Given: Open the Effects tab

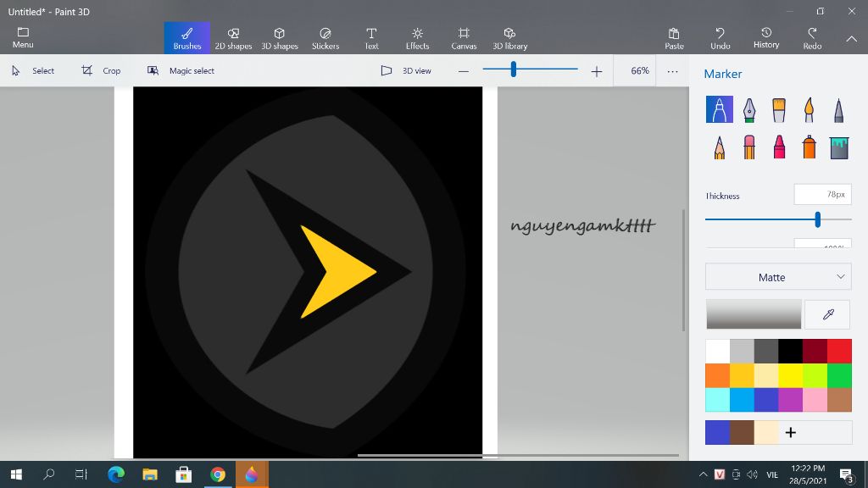Looking at the screenshot, I should [417, 38].
